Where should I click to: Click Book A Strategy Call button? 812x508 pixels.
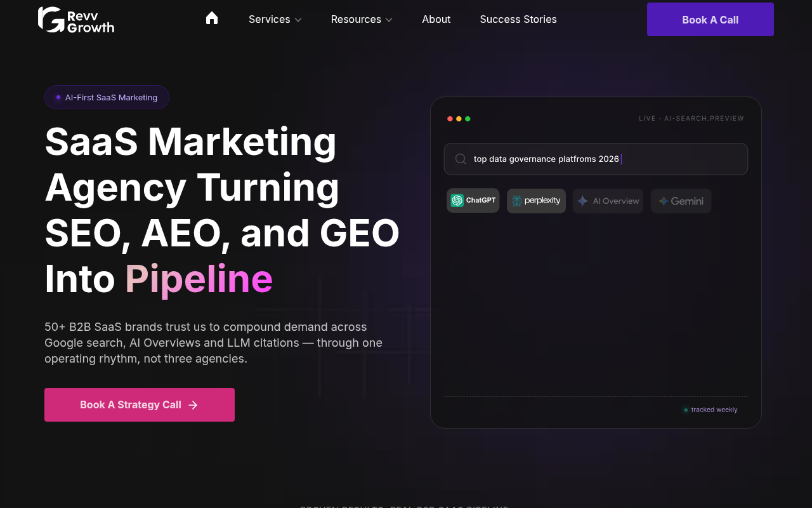(140, 404)
